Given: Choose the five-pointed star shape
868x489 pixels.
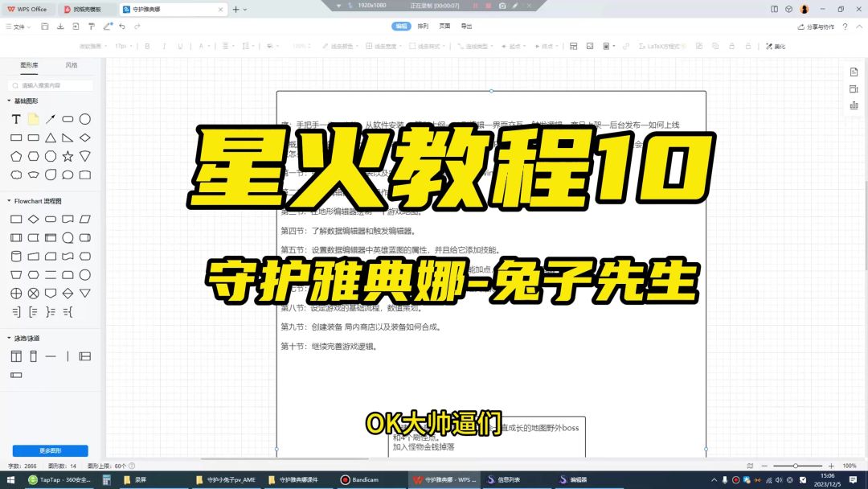Looking at the screenshot, I should click(68, 156).
